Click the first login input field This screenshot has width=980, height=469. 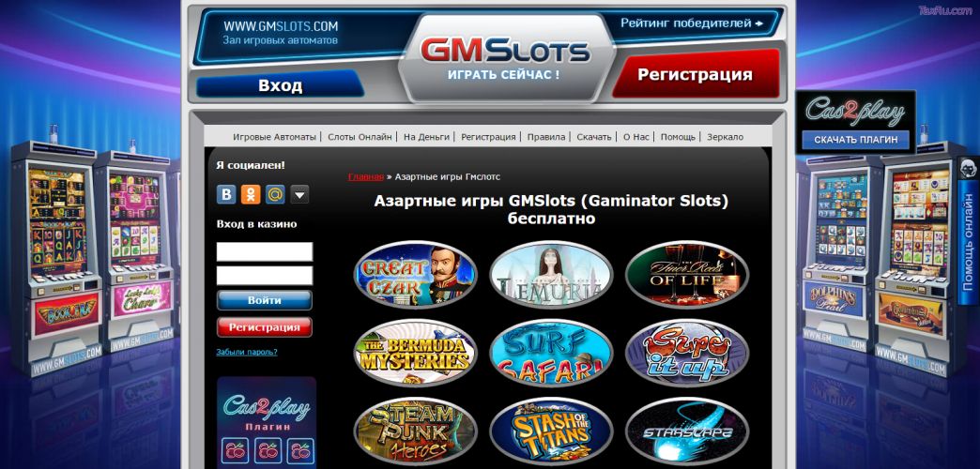pyautogui.click(x=265, y=251)
